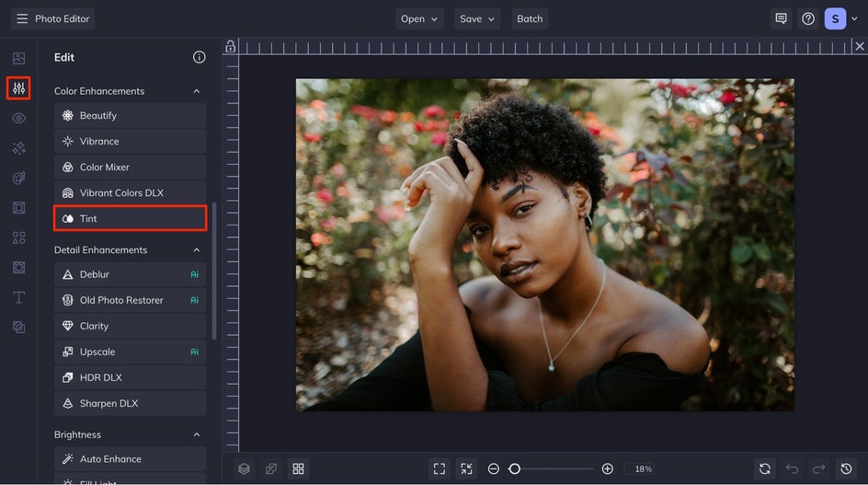This screenshot has width=868, height=485.
Task: Click the zoom slider handle
Action: coord(515,469)
